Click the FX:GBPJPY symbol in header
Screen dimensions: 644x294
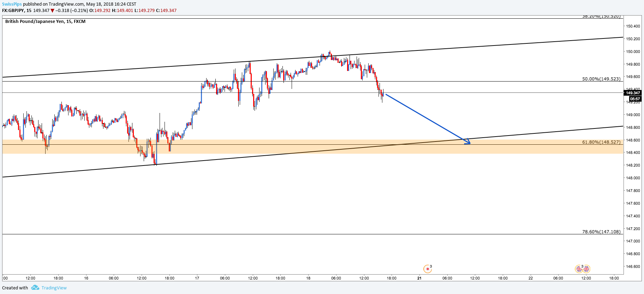[x=13, y=11]
